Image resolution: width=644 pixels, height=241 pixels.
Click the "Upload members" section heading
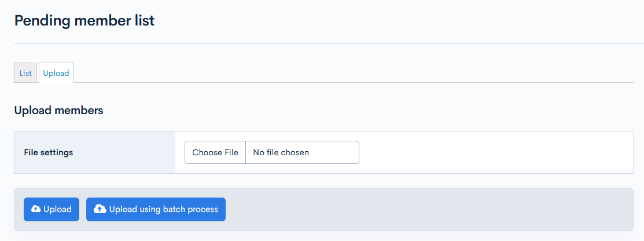click(x=58, y=110)
